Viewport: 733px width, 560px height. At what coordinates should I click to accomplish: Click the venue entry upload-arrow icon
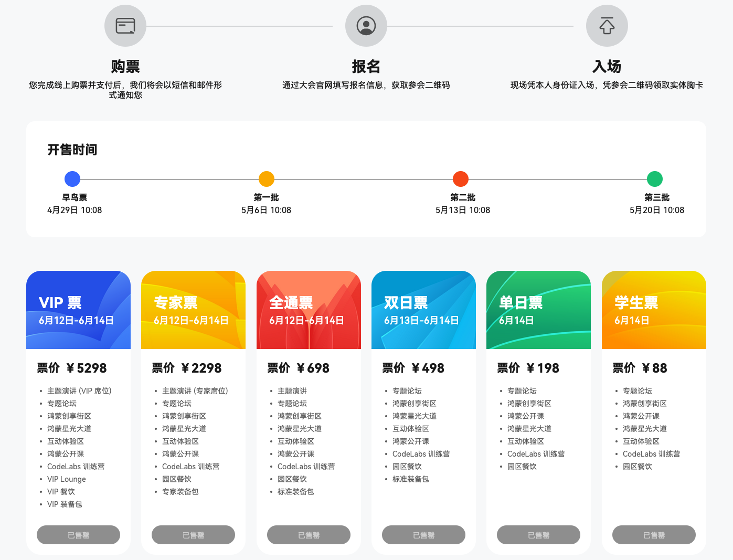tap(607, 26)
